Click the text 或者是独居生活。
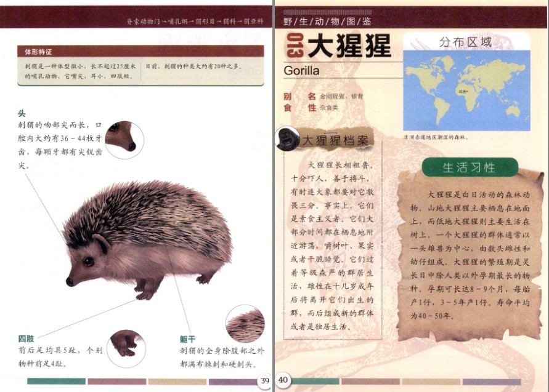This screenshot has width=549, height=392. tap(321, 327)
